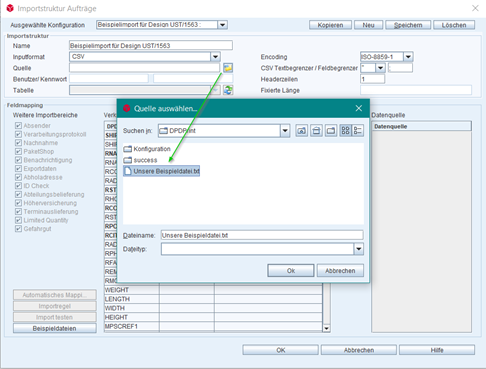
Task: Toggle the PaketShop checkbox
Action: pyautogui.click(x=18, y=151)
